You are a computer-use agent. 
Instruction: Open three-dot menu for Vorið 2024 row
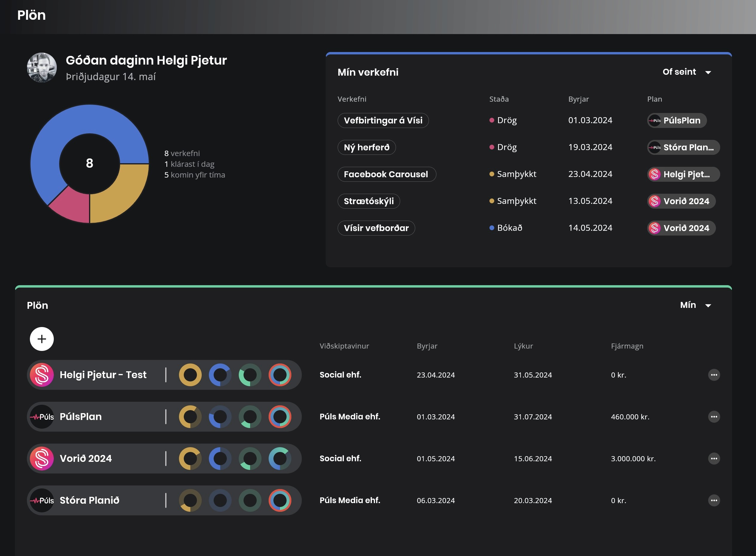[x=714, y=458]
